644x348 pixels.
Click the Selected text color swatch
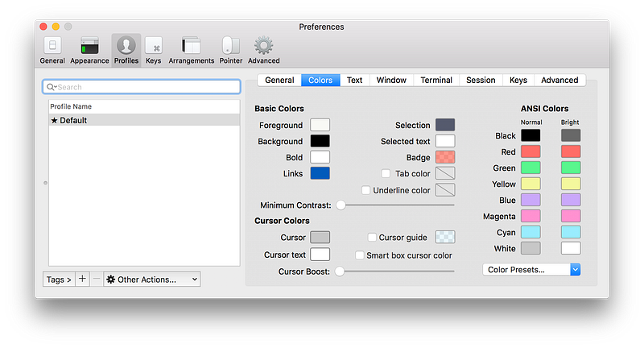tap(445, 141)
